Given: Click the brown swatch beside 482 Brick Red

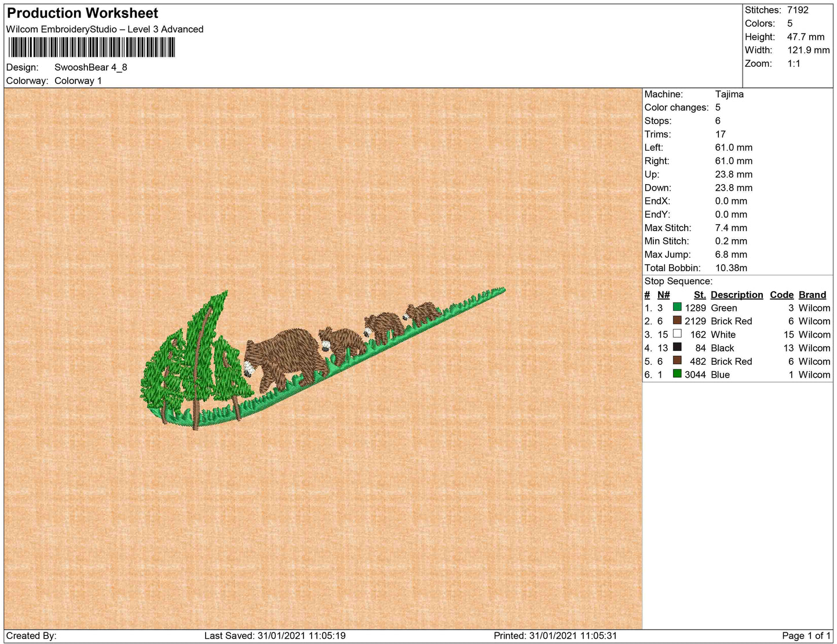Looking at the screenshot, I should (677, 360).
